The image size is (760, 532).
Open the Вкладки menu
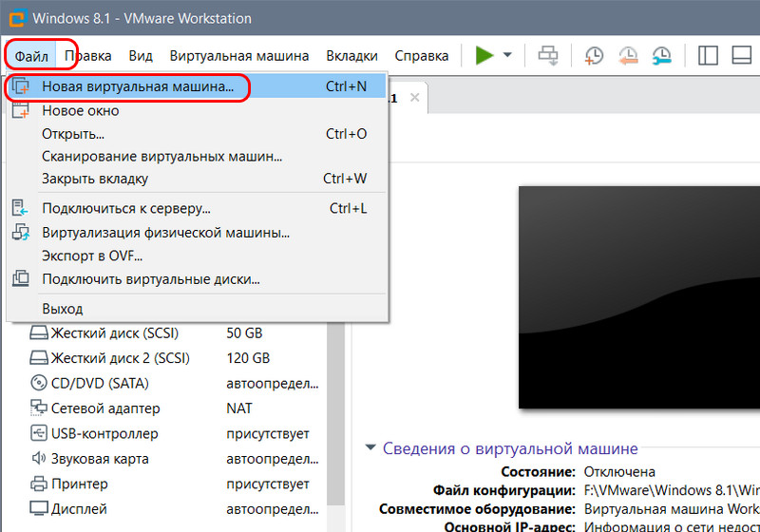click(351, 56)
